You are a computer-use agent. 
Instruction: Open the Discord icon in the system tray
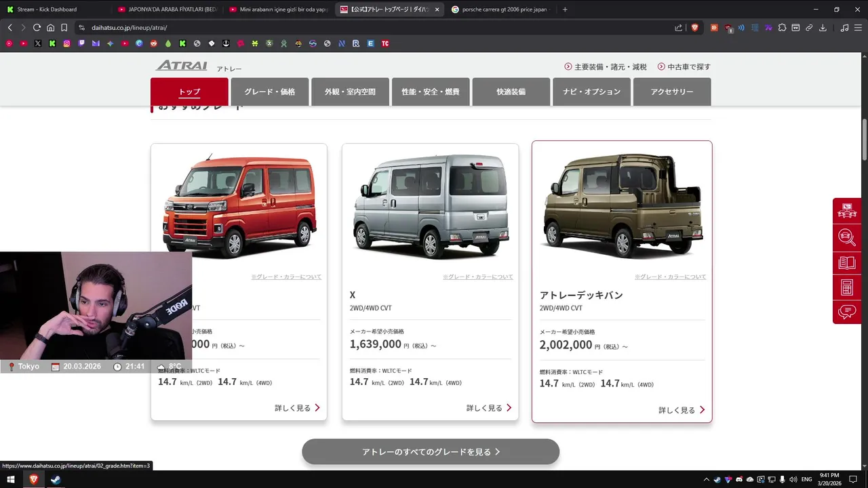point(739,479)
